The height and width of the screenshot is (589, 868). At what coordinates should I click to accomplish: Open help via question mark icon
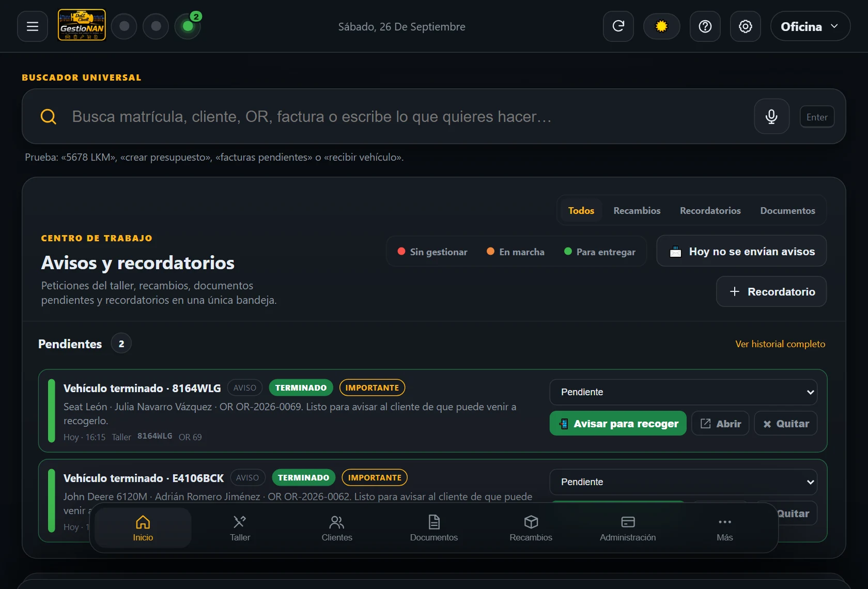point(705,26)
